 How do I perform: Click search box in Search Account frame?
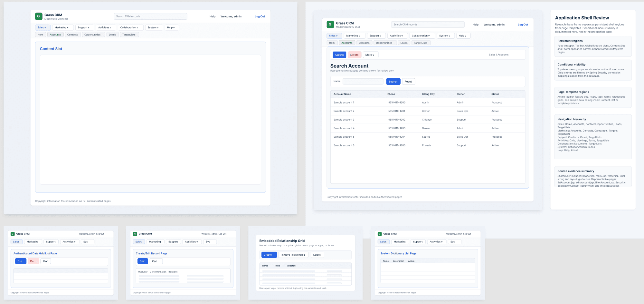[428, 25]
